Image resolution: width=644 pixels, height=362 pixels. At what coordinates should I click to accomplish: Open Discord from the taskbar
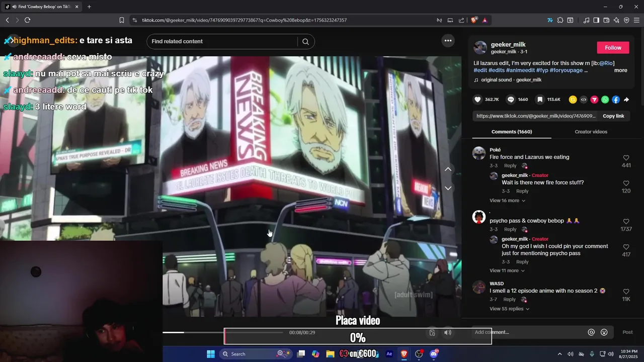pyautogui.click(x=434, y=354)
